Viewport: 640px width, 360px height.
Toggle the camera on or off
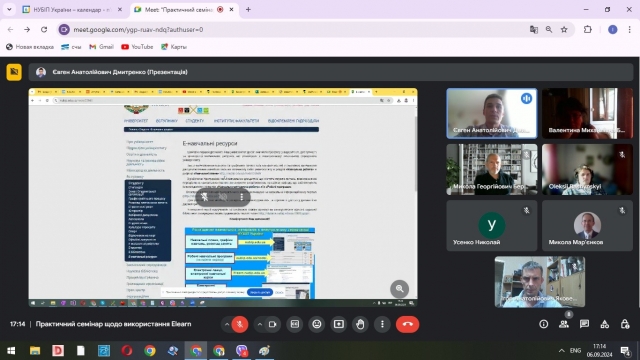[x=273, y=324]
